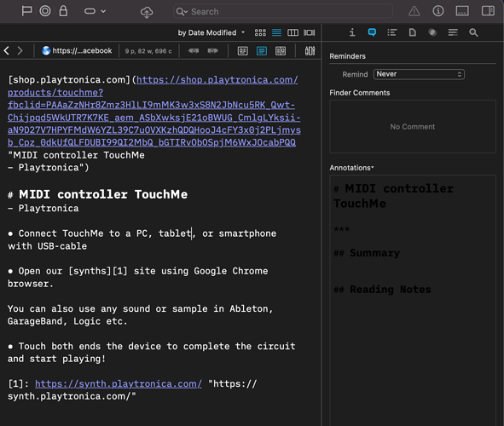Switch to column view
The width and height of the screenshot is (504, 426).
(x=293, y=32)
